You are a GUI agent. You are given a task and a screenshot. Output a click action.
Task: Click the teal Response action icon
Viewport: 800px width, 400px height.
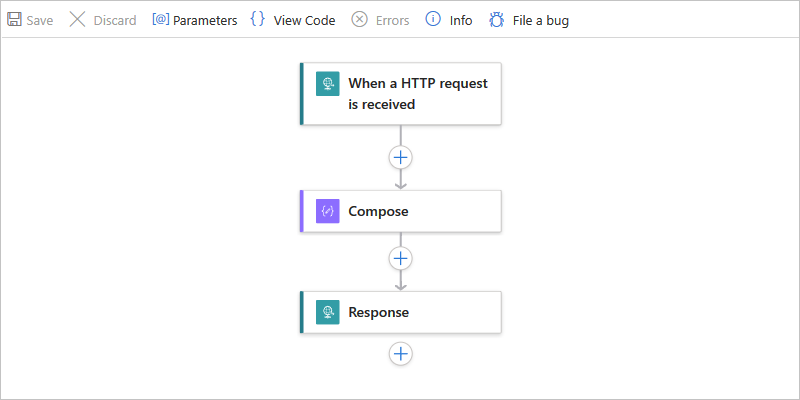[x=328, y=312]
